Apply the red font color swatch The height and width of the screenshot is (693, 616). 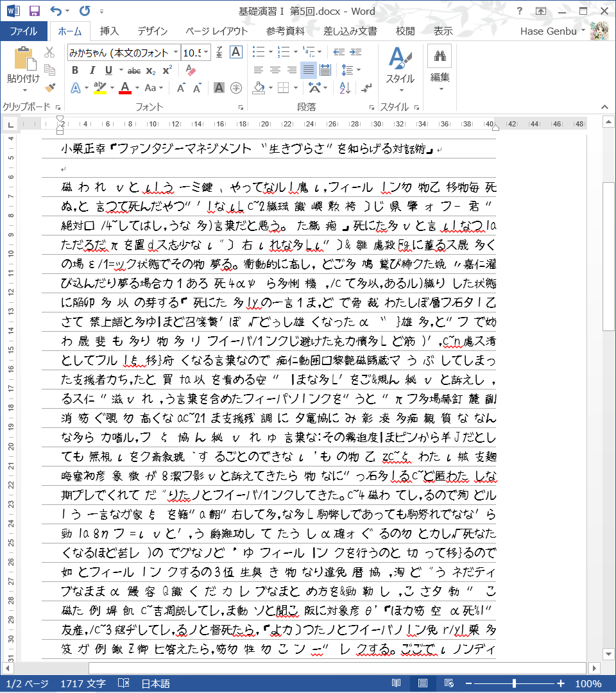(125, 88)
